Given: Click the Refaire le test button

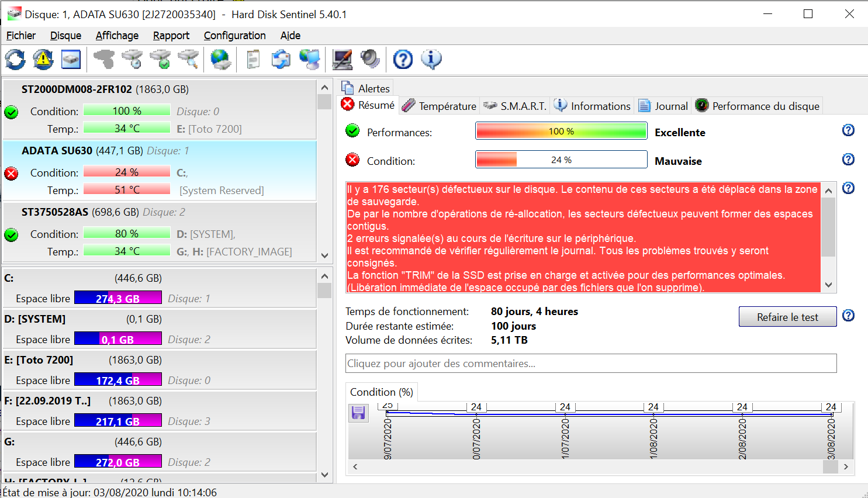Looking at the screenshot, I should [x=787, y=317].
